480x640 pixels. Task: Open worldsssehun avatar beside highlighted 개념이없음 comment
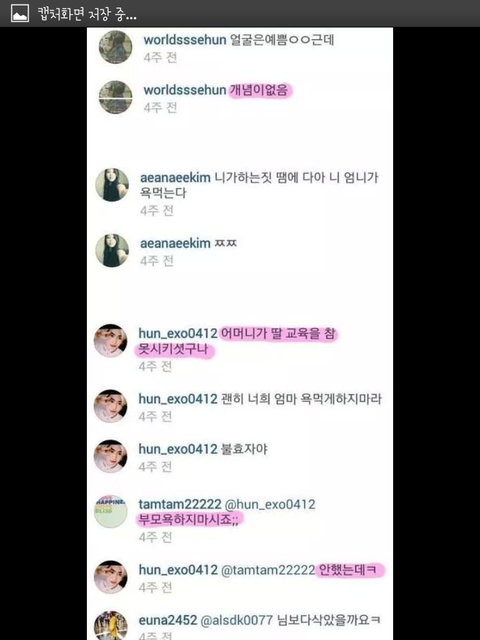click(116, 97)
